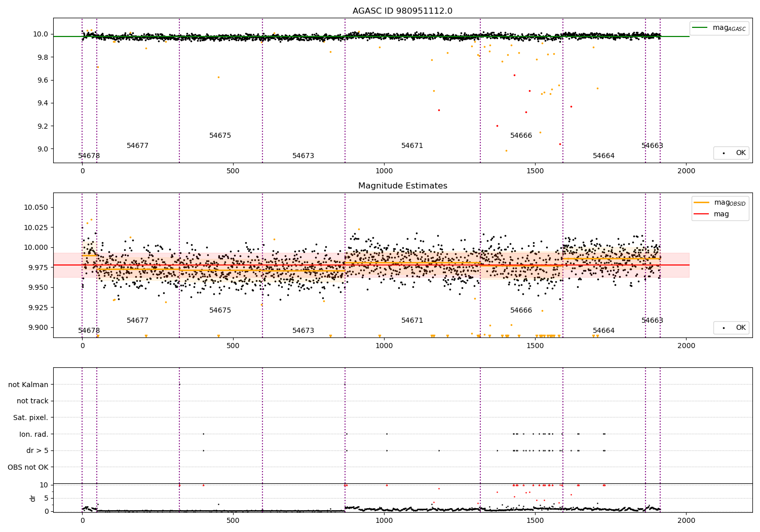Viewport: 760px width, 532px height.
Task: Click OBSID label 54673 in Magnitude Estimates plot
Action: coord(303,331)
